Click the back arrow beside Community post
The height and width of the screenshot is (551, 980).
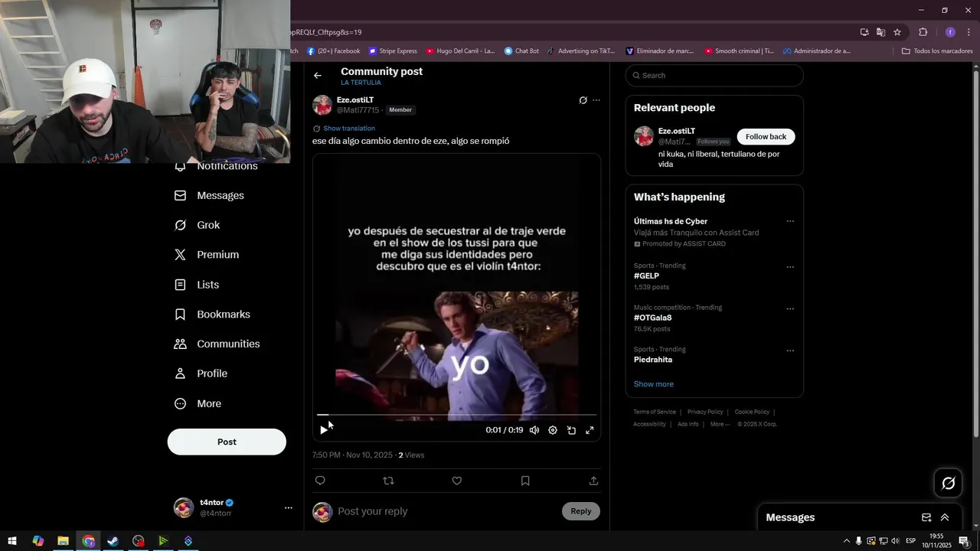pos(318,76)
